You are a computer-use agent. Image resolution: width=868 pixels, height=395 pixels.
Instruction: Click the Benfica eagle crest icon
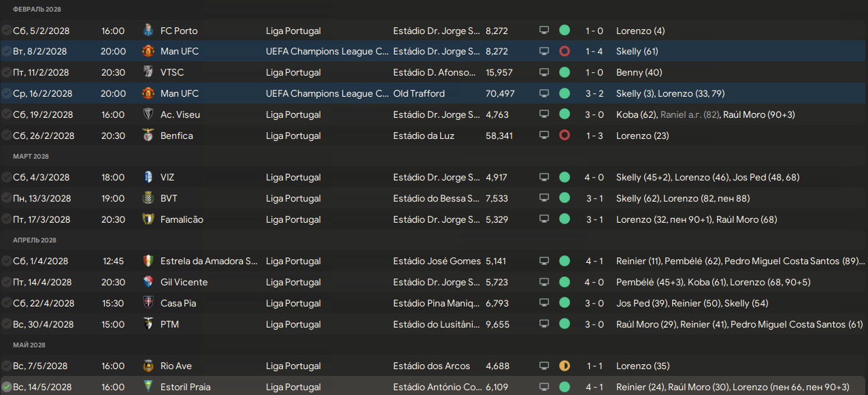point(148,136)
